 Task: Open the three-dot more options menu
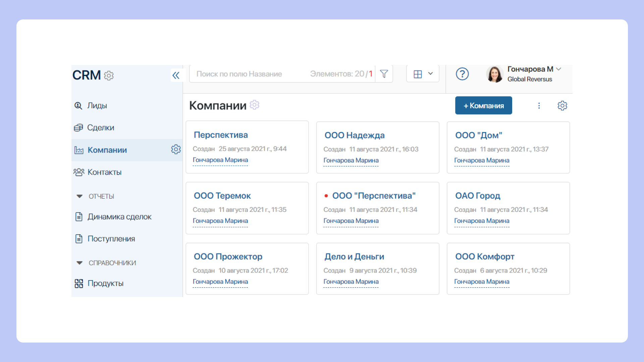(x=539, y=106)
